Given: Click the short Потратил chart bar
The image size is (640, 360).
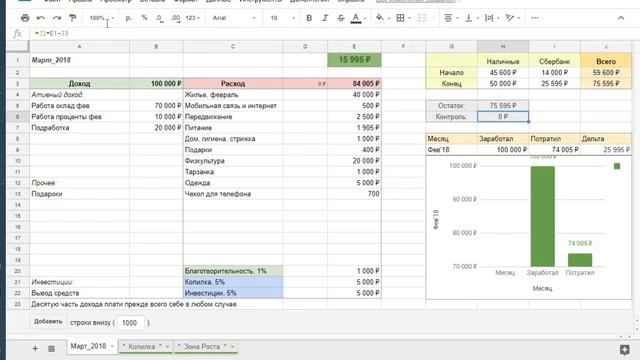Looking at the screenshot, I should coord(580,260).
